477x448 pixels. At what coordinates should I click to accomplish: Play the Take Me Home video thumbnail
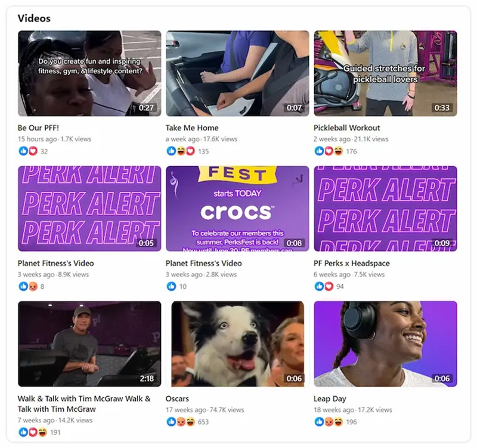click(x=237, y=73)
